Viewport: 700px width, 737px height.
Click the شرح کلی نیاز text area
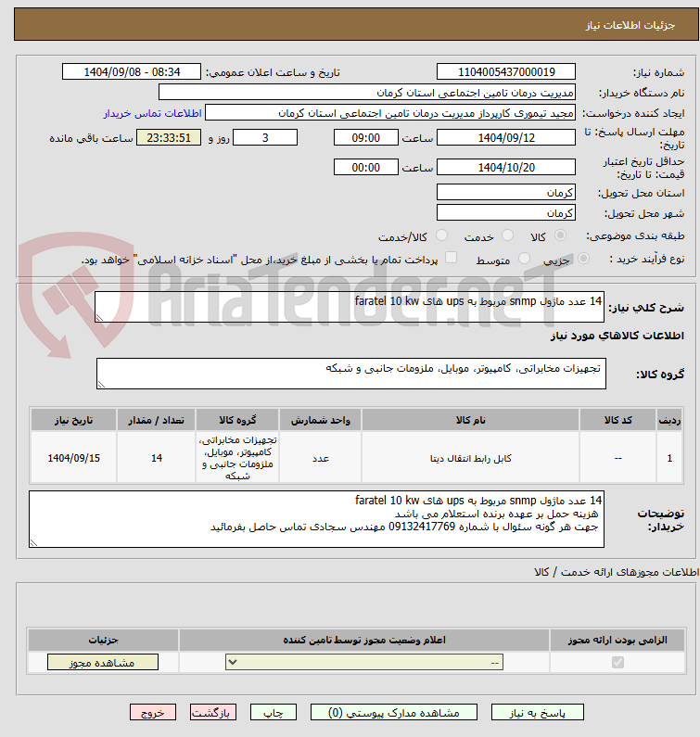pos(350,307)
